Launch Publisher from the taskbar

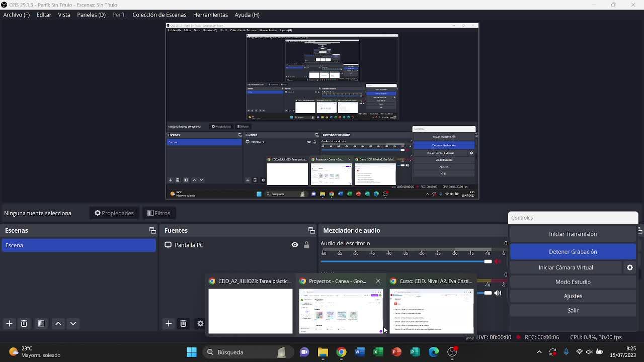[x=415, y=352]
